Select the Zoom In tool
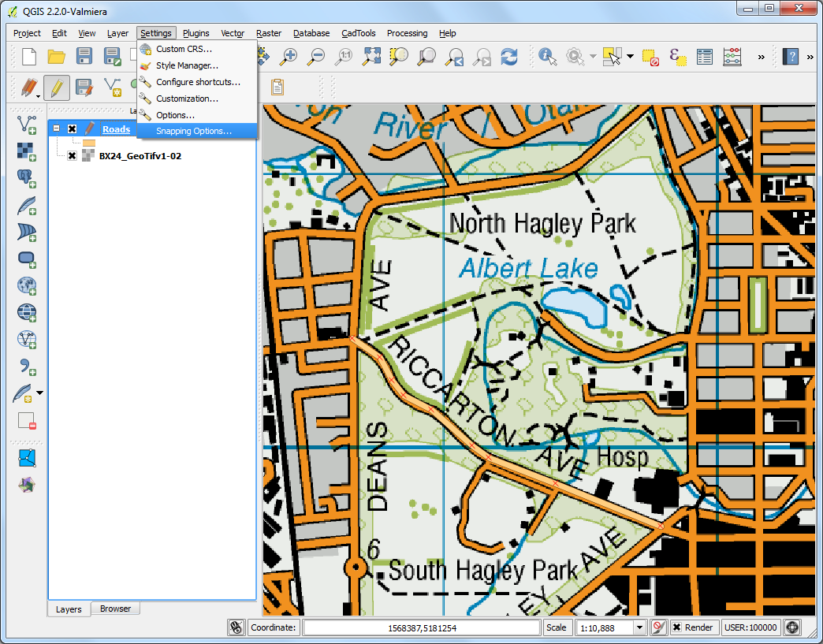823x644 pixels. click(289, 56)
